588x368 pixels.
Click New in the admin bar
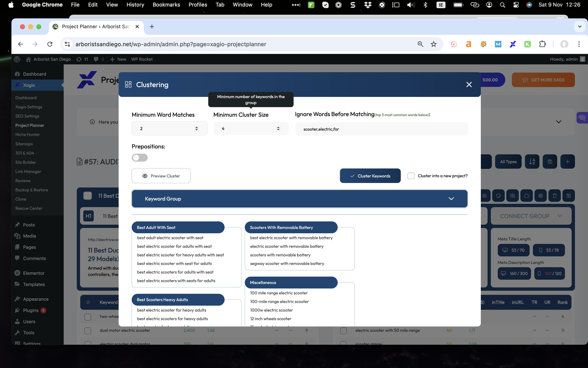tap(118, 59)
